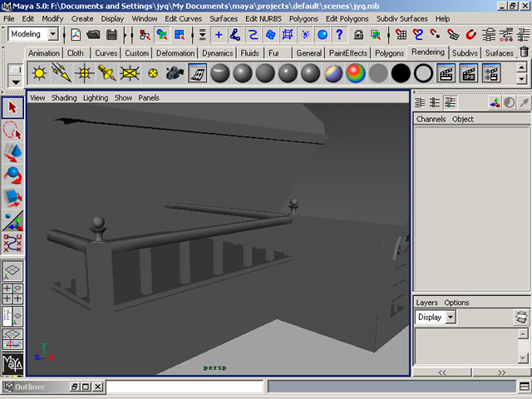Create a camera from shelf
The height and width of the screenshot is (399, 532).
tap(175, 73)
